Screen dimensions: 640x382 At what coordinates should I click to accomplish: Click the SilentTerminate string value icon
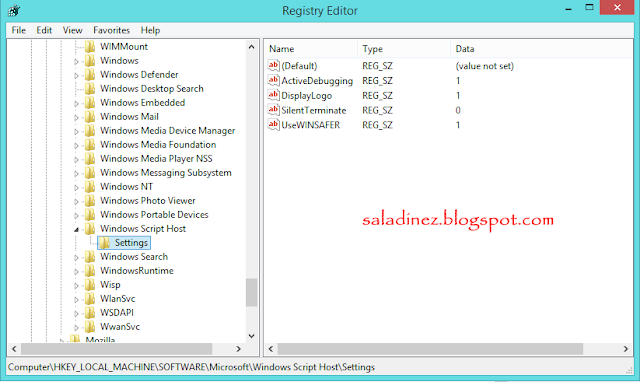tap(273, 110)
